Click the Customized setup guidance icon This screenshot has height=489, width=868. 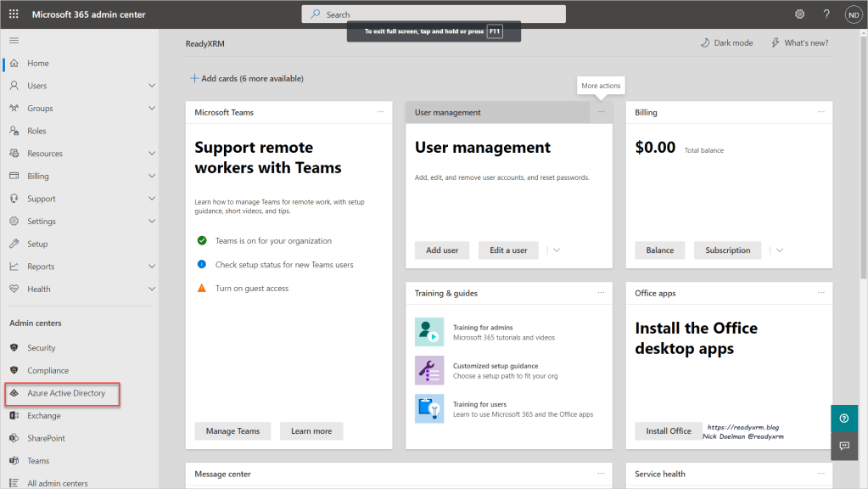428,370
